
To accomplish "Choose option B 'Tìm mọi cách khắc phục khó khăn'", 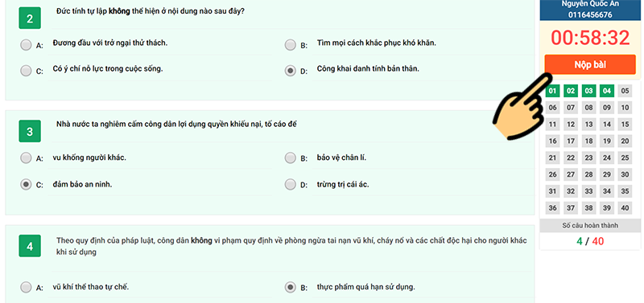I will pos(291,45).
